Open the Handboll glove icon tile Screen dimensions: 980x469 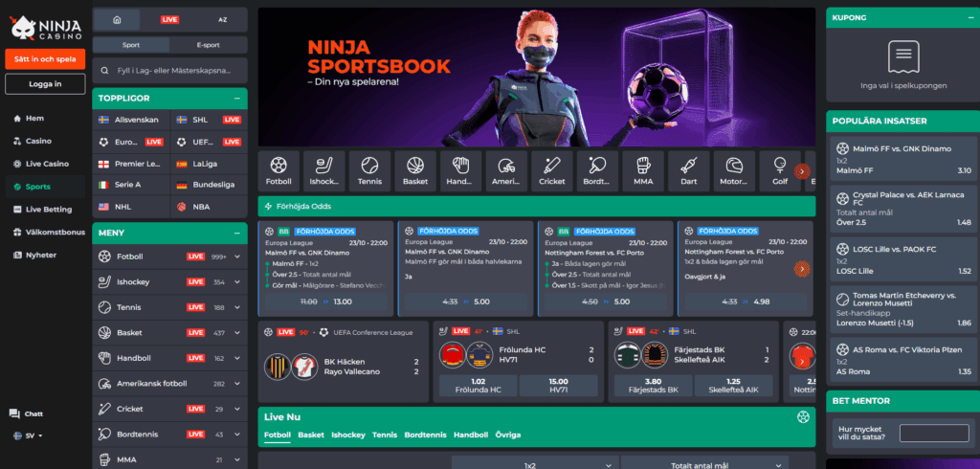(460, 170)
